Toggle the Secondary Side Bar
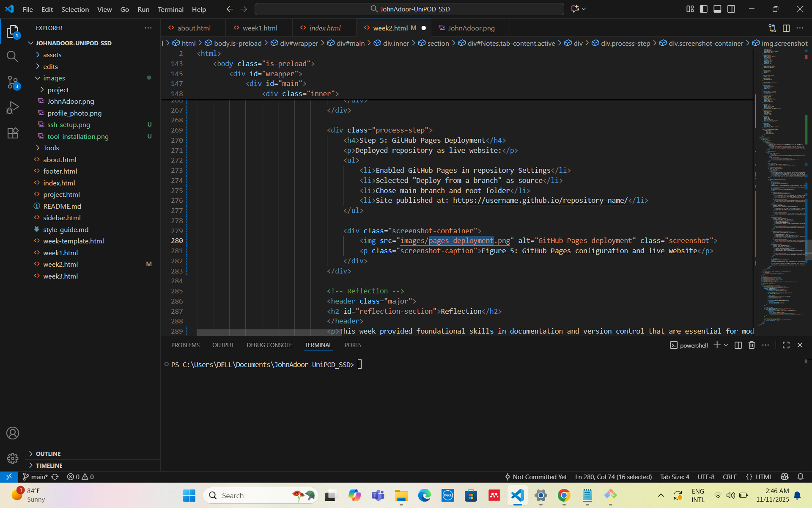812x508 pixels. [x=731, y=9]
